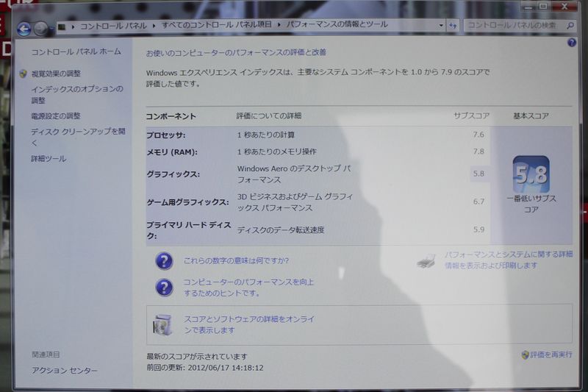Screen dimensions: 588x392
Task: Open the help question-mark icon
Action: point(572,43)
